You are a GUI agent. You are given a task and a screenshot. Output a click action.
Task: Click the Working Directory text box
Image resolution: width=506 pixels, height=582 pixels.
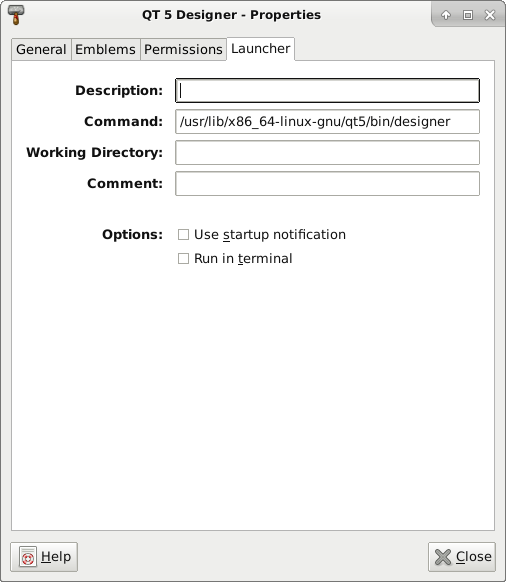pos(327,153)
